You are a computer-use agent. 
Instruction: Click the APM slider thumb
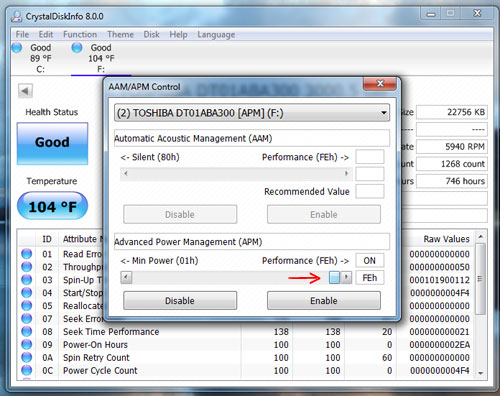coord(334,277)
